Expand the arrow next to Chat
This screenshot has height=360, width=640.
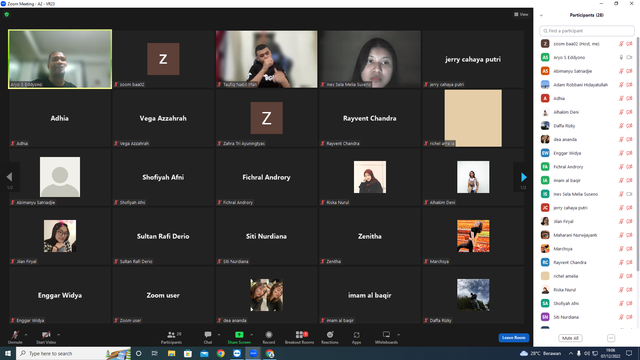pos(219,335)
